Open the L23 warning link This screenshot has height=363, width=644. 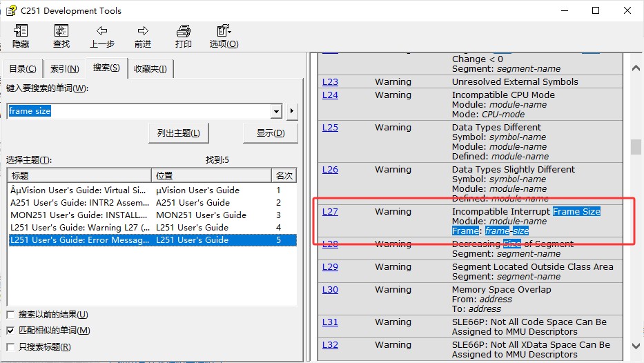(x=330, y=81)
